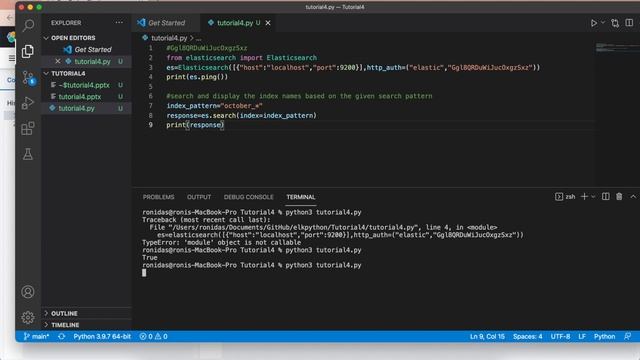Click back arrow in background browser window

(x=9, y=18)
